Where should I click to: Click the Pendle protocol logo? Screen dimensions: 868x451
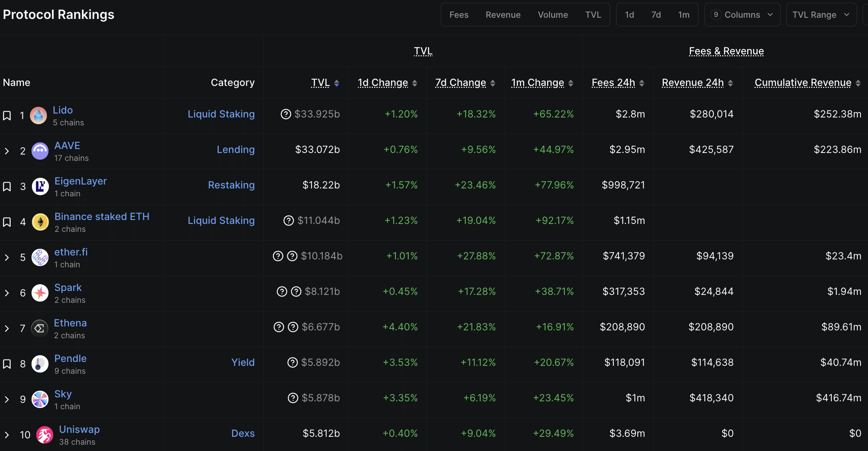tap(39, 364)
